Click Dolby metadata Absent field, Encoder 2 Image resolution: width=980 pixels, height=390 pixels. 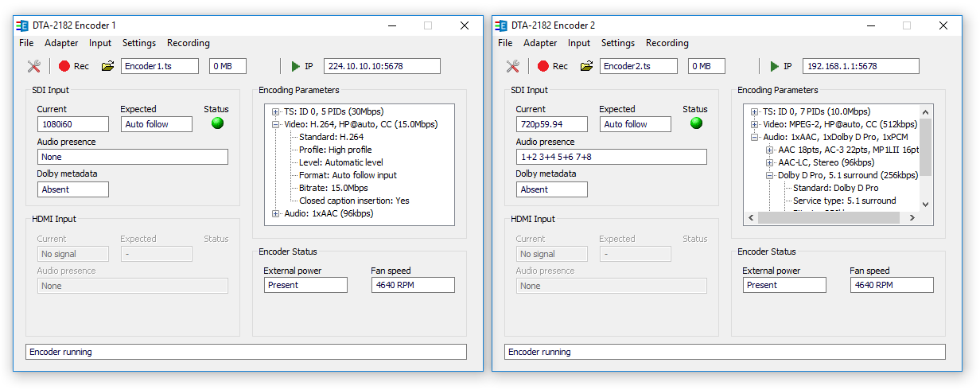click(x=551, y=189)
